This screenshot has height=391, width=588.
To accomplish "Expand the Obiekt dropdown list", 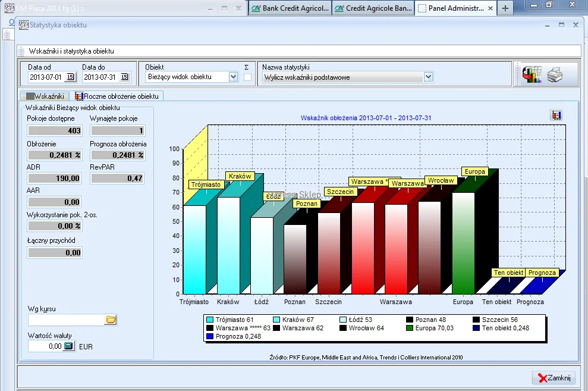I will [233, 77].
